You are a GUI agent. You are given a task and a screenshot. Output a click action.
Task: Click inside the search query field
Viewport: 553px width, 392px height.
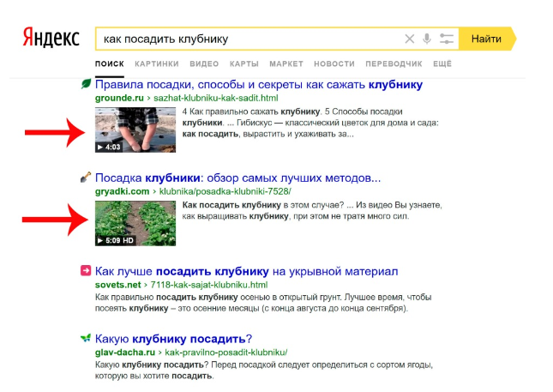249,39
